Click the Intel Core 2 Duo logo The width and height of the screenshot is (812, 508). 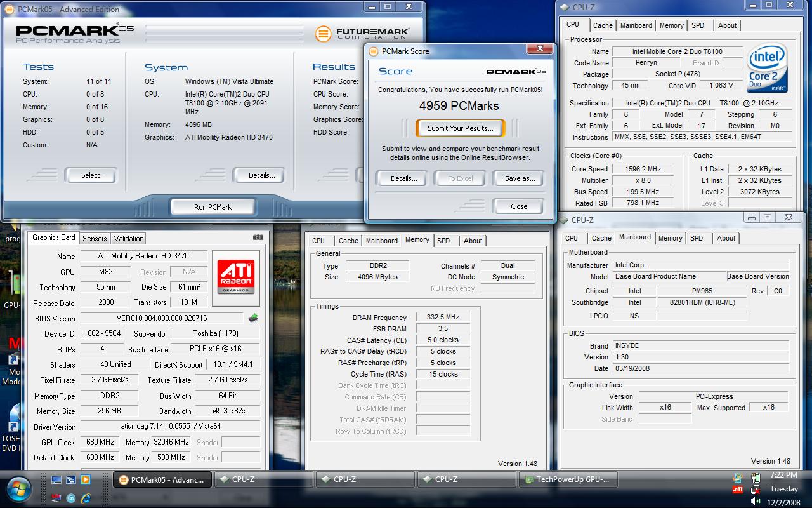[x=768, y=69]
